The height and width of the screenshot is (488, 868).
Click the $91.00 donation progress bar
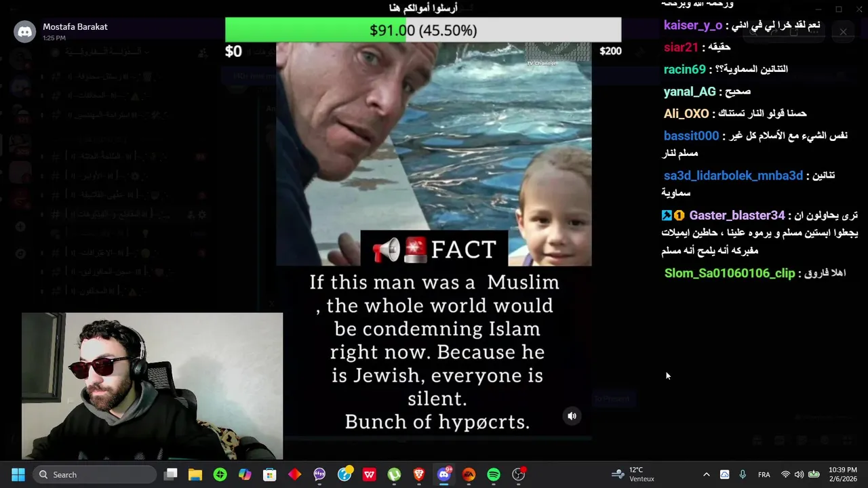tap(423, 30)
